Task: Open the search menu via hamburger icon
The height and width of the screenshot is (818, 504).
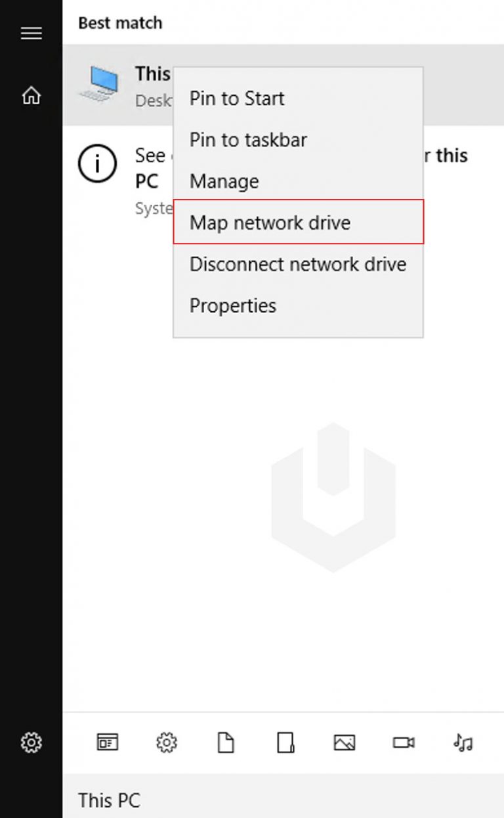Action: coord(31,33)
